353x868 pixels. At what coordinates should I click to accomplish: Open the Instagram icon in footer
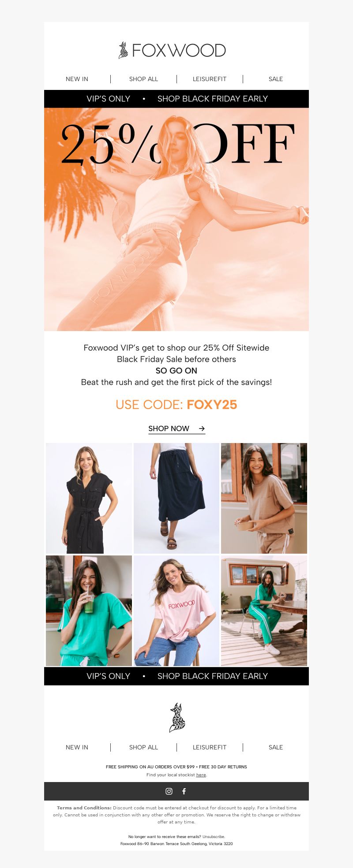pyautogui.click(x=169, y=791)
